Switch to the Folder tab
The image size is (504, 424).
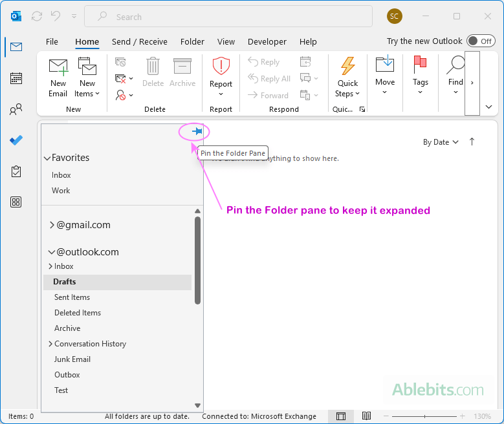[x=192, y=42]
